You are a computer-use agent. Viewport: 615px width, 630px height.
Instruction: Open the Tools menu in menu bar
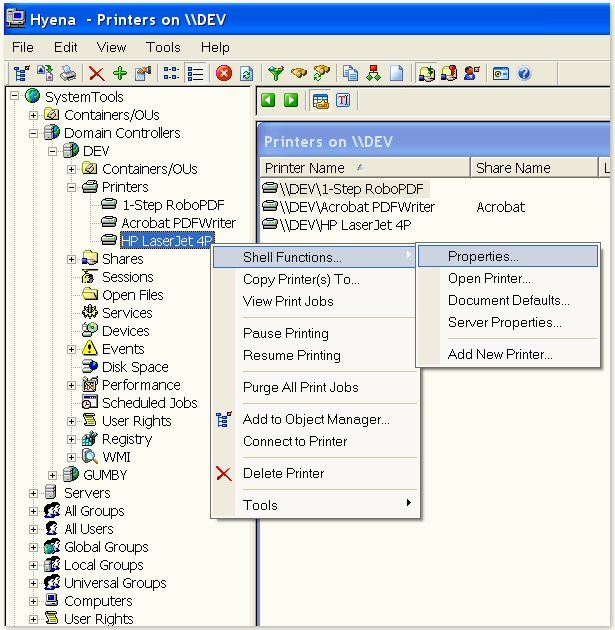pos(163,47)
